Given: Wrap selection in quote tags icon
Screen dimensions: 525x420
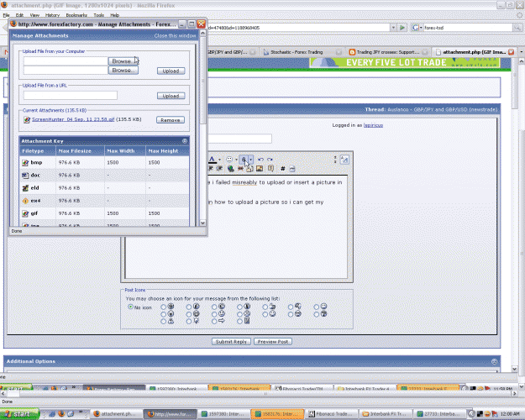Looking at the screenshot, I should point(270,169).
